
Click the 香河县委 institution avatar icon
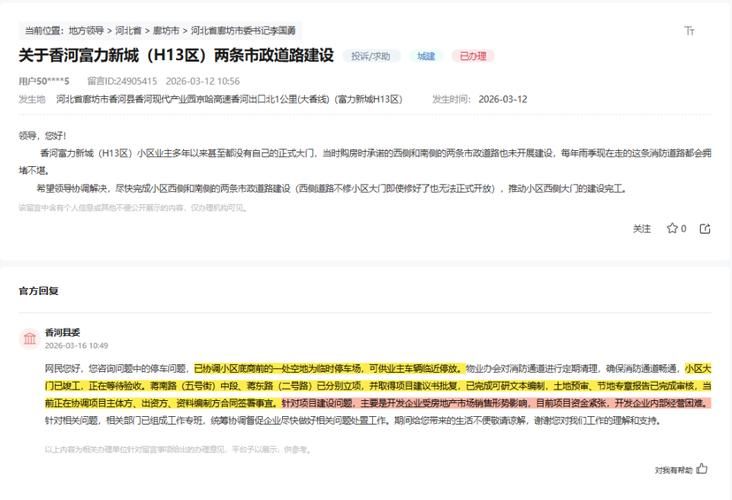30,338
